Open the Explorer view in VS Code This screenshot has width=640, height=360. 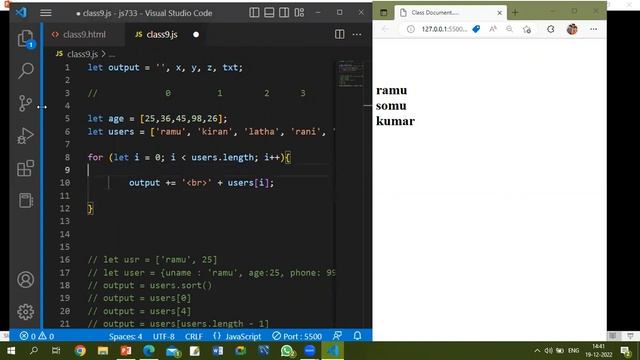pos(26,39)
